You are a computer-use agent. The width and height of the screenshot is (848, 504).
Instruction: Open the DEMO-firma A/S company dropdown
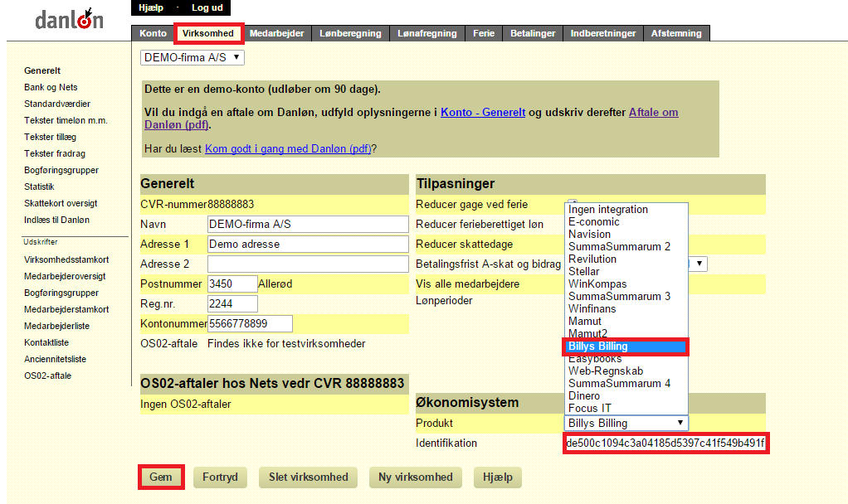coord(192,57)
